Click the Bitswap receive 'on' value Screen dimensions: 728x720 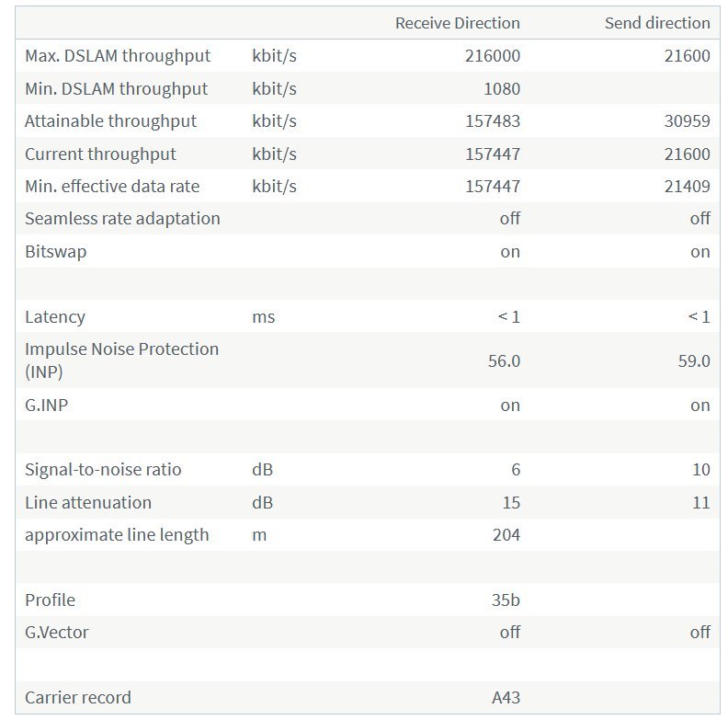coord(510,252)
